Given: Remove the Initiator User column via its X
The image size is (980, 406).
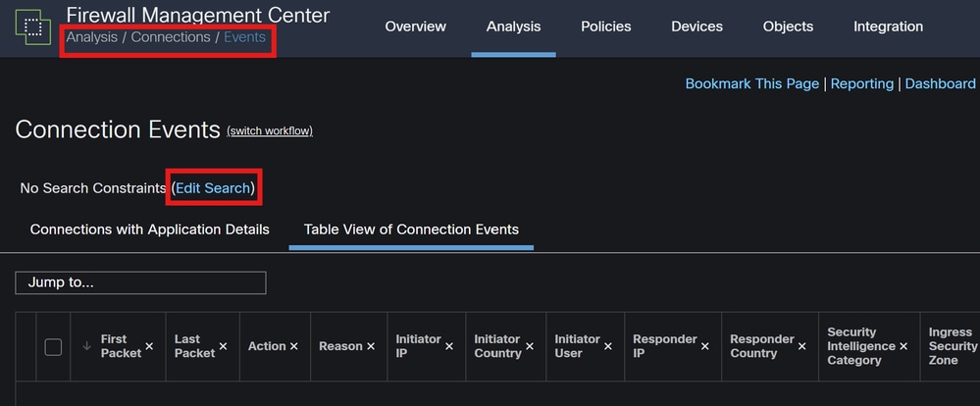Looking at the screenshot, I should click(x=607, y=346).
